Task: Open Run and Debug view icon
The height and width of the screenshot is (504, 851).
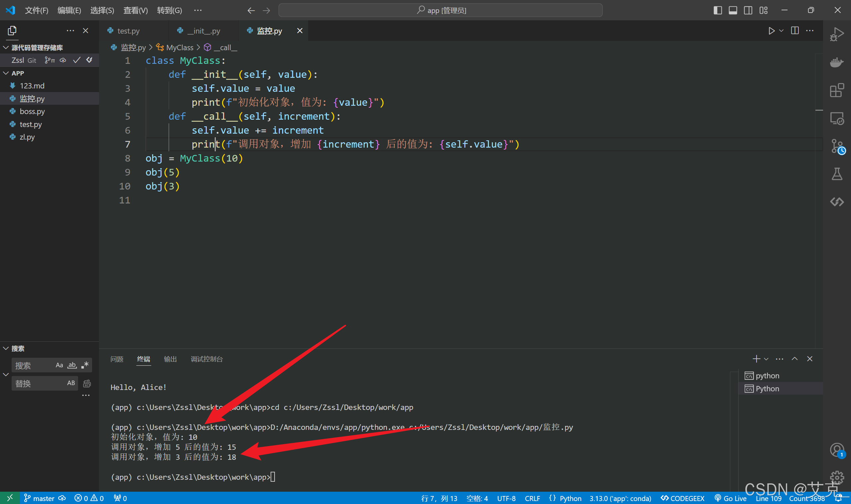Action: tap(836, 34)
